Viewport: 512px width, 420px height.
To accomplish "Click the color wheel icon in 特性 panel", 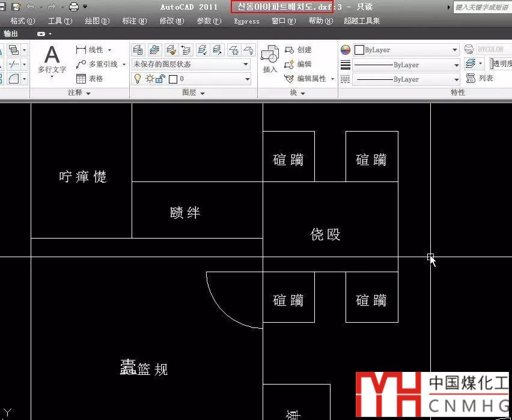I will tap(346, 50).
